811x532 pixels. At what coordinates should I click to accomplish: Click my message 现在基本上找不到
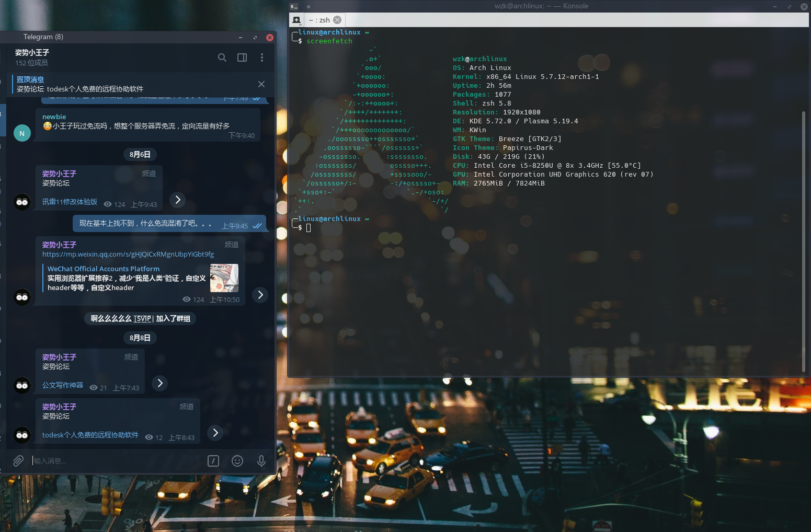pos(169,224)
